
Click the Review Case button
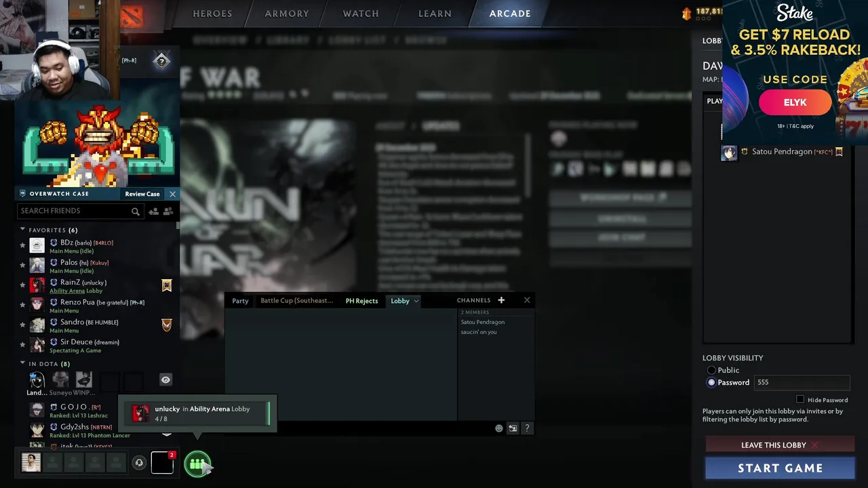pyautogui.click(x=142, y=194)
